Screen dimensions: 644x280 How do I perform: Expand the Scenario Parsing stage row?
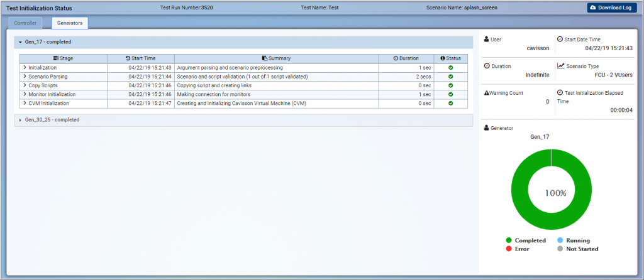click(x=25, y=77)
